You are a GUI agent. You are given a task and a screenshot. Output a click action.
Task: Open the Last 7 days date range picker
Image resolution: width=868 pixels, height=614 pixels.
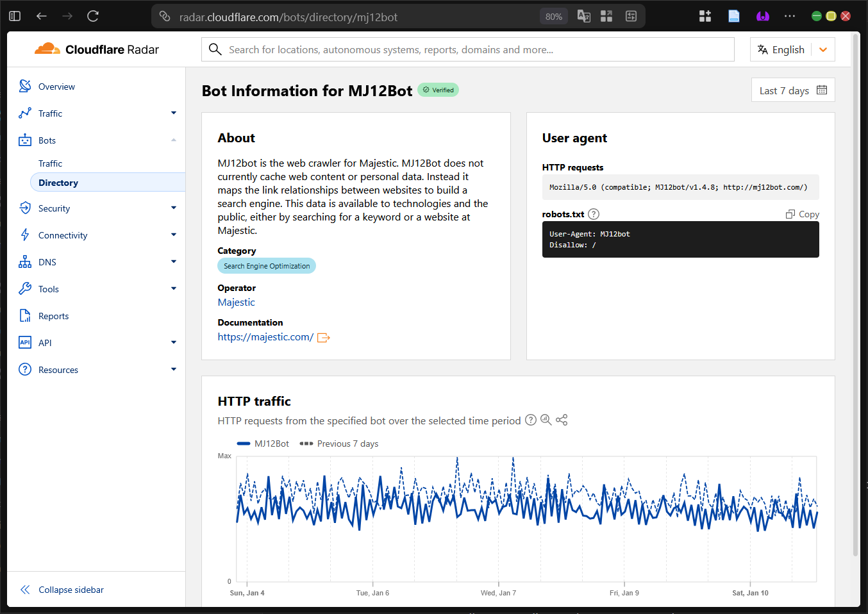coord(792,90)
